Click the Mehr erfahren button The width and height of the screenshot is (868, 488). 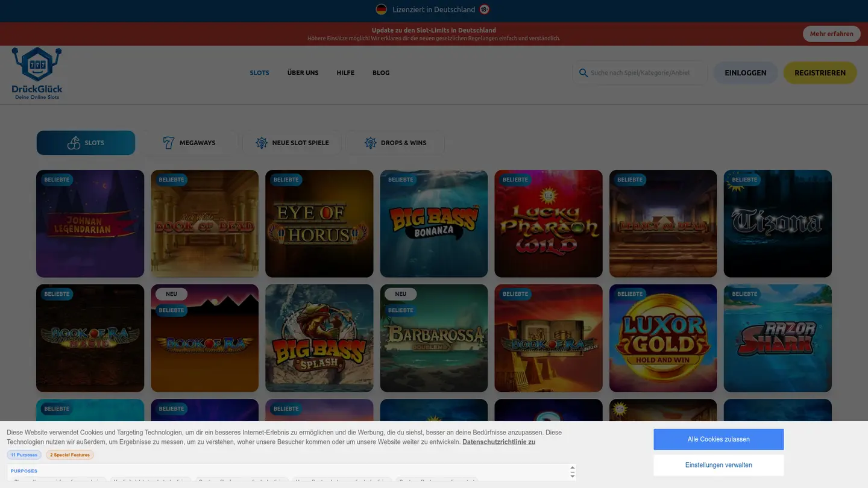tap(831, 34)
